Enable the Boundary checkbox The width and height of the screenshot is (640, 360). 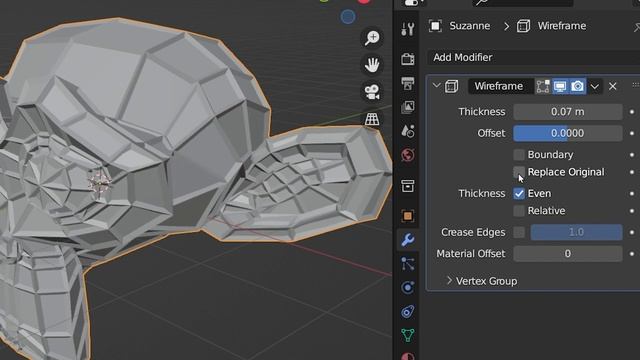tap(519, 155)
